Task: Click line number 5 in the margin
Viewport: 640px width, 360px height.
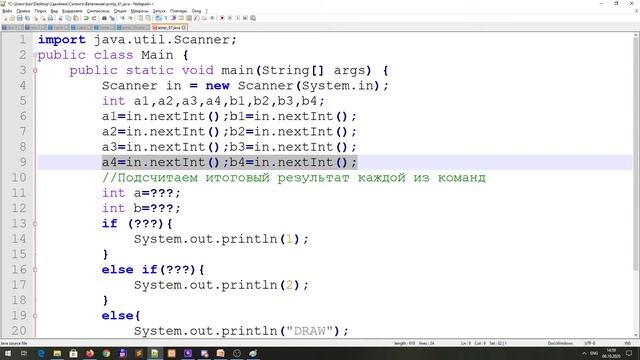Action: coord(22,101)
